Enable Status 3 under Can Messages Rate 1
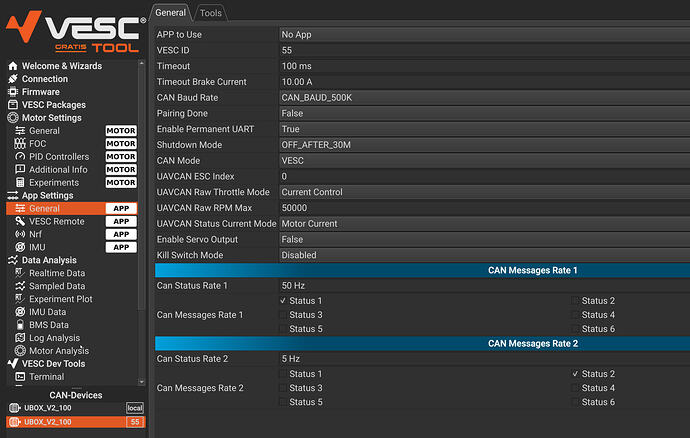This screenshot has width=690, height=438. click(283, 315)
